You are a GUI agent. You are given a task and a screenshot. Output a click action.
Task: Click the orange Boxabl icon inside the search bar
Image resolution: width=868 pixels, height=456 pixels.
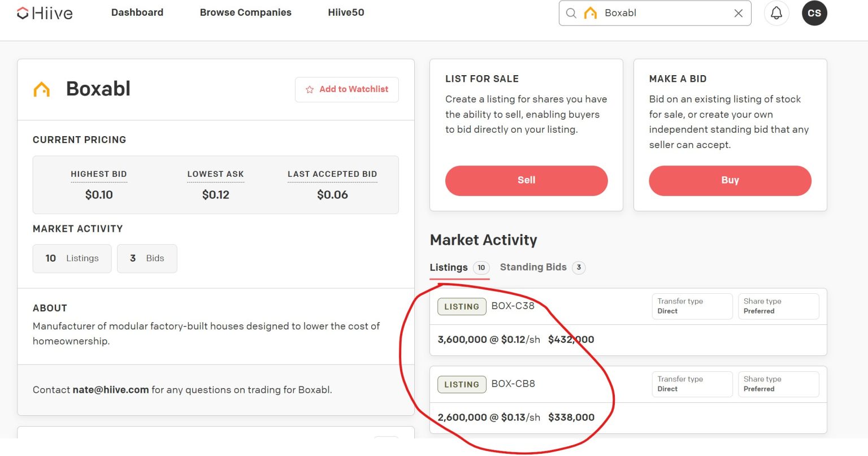click(x=591, y=12)
